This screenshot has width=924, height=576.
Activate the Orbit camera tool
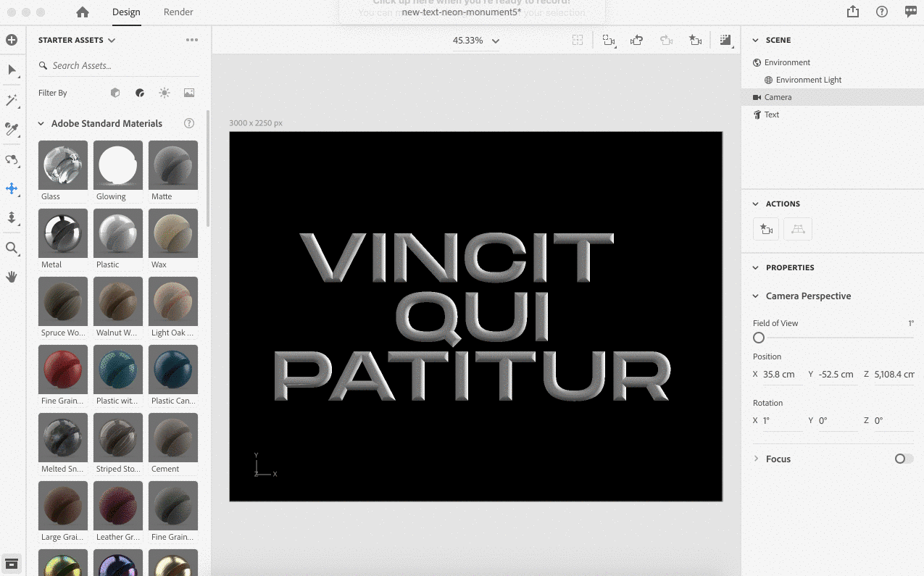(x=12, y=159)
